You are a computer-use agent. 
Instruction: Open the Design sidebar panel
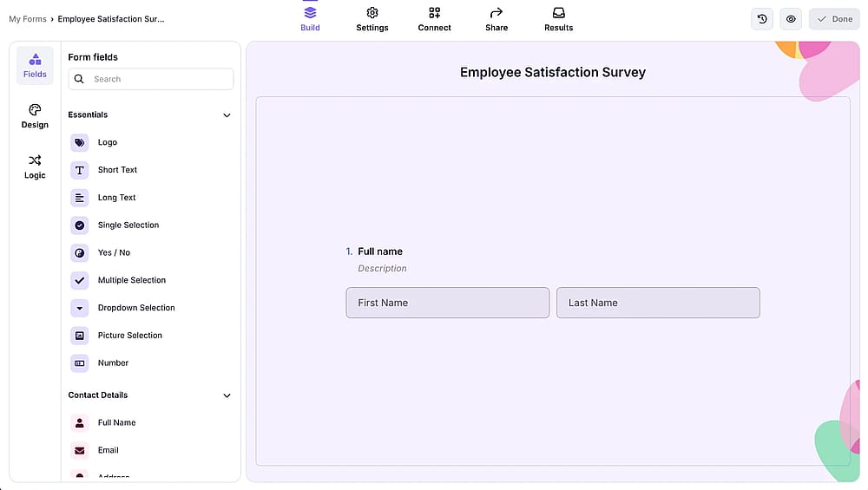pyautogui.click(x=35, y=116)
